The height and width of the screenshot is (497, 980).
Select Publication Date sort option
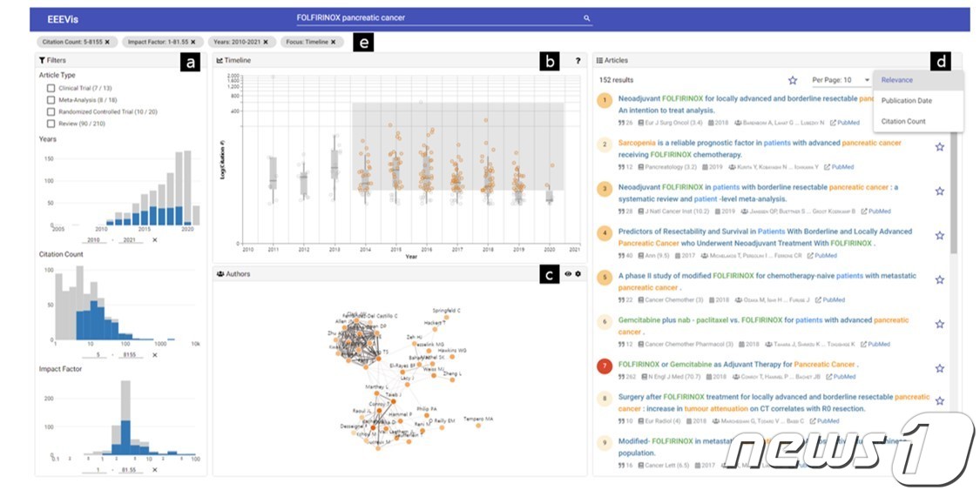pos(906,101)
